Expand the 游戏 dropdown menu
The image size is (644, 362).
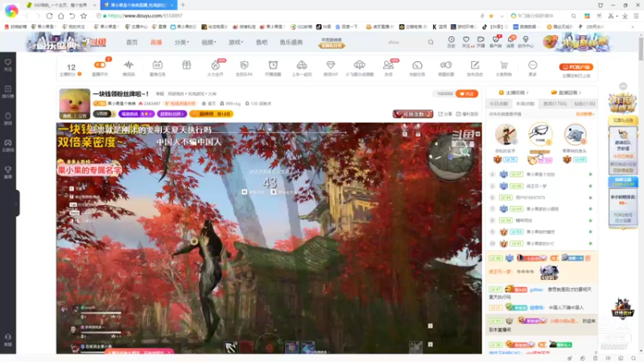click(236, 43)
